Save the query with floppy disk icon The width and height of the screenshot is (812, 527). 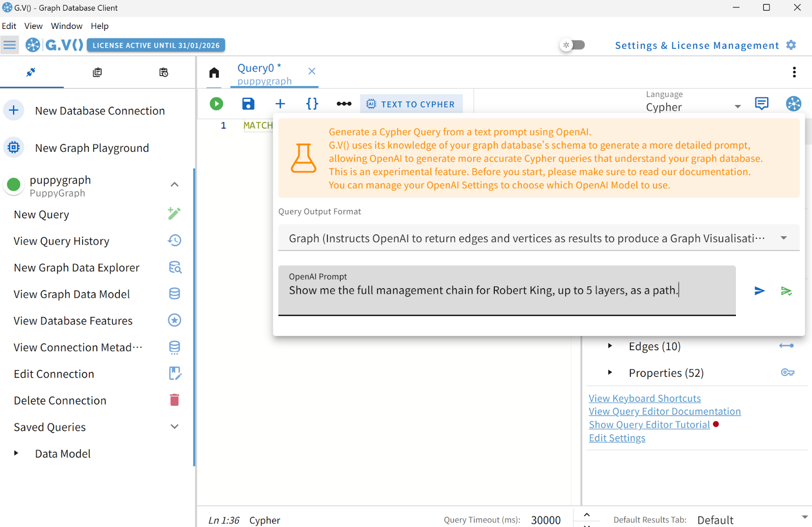tap(248, 104)
